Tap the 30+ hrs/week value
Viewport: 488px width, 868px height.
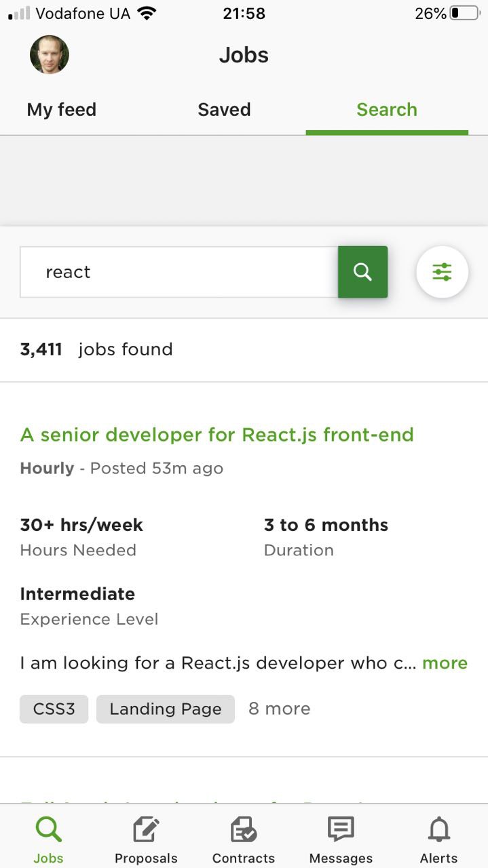(x=81, y=525)
